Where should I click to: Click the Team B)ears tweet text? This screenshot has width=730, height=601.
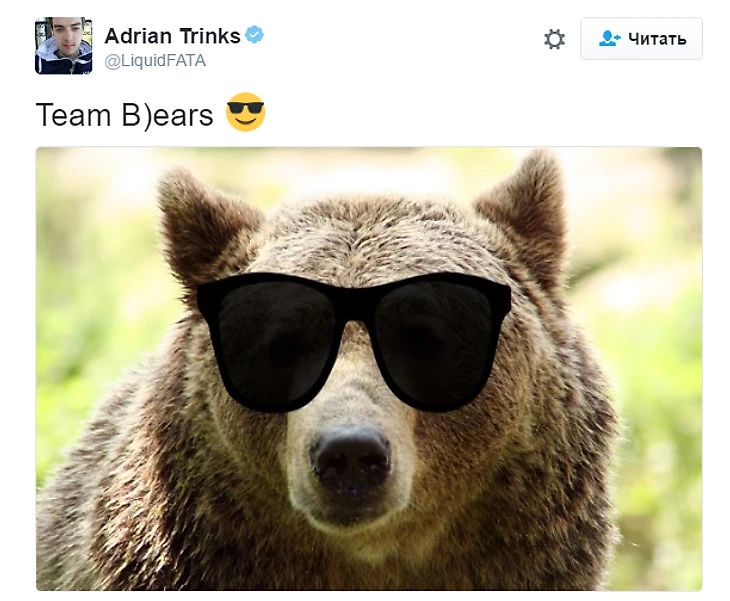[124, 114]
